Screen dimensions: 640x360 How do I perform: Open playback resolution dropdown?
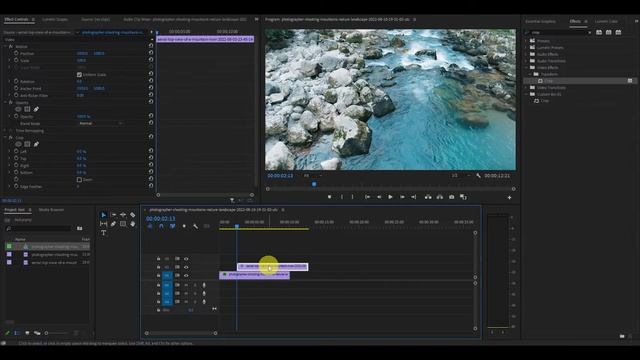tap(460, 176)
